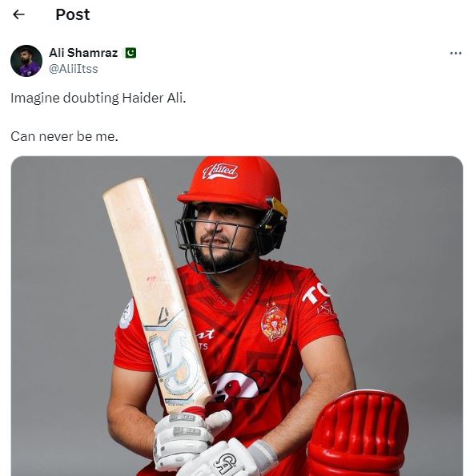Click the team crest on the red jersey
The image size is (474, 476).
274,321
